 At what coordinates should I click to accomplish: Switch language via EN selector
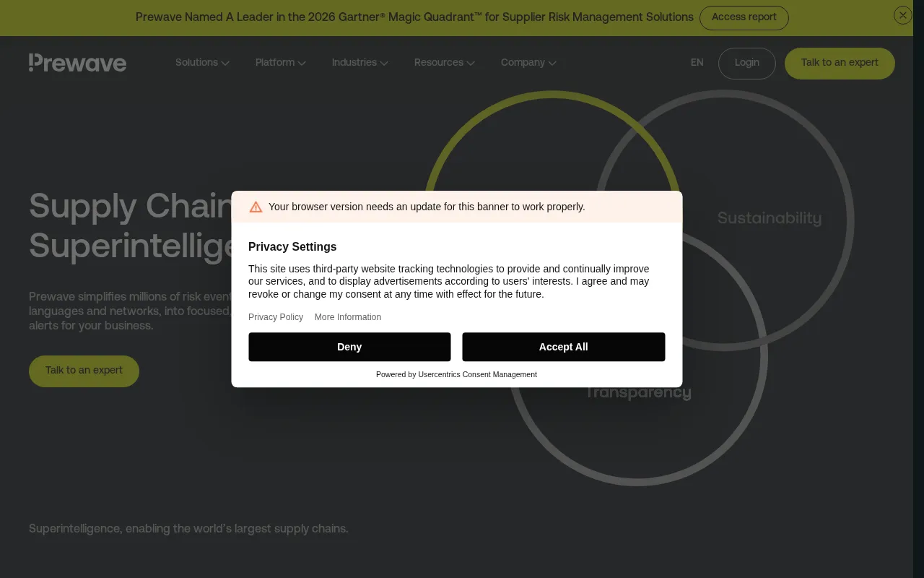pyautogui.click(x=697, y=63)
